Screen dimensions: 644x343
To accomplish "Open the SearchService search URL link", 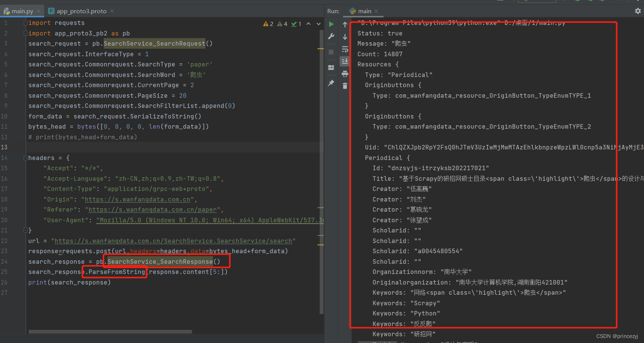I will (x=173, y=241).
